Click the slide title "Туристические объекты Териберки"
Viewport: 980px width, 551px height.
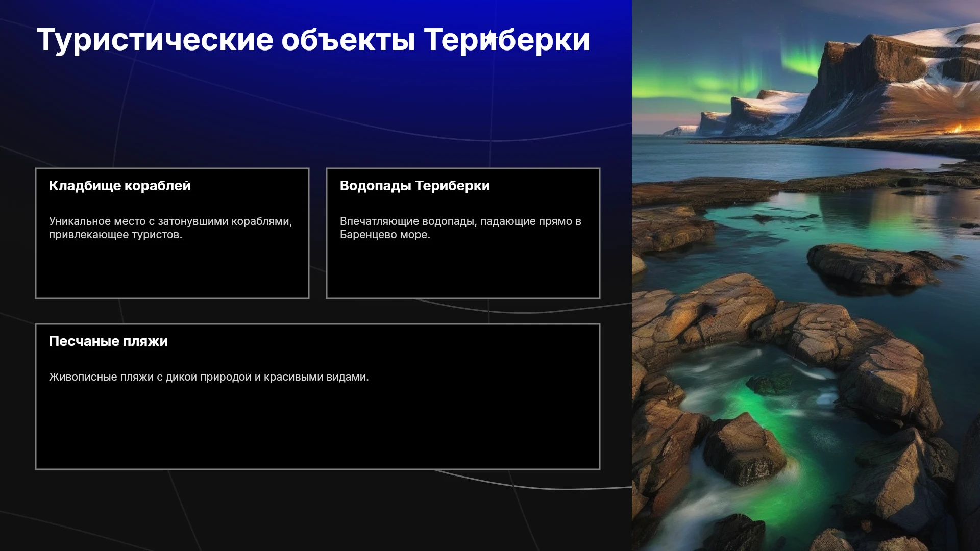pos(313,40)
